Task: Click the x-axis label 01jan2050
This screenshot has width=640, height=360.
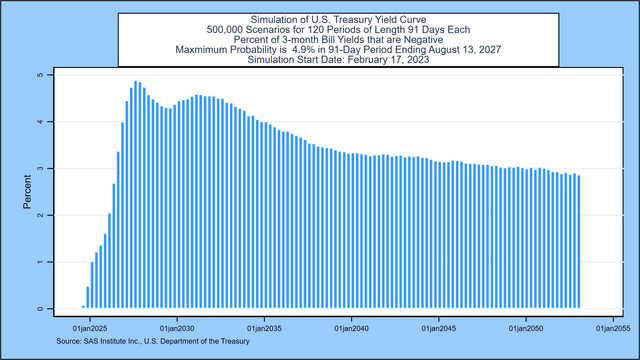Action: (526, 328)
